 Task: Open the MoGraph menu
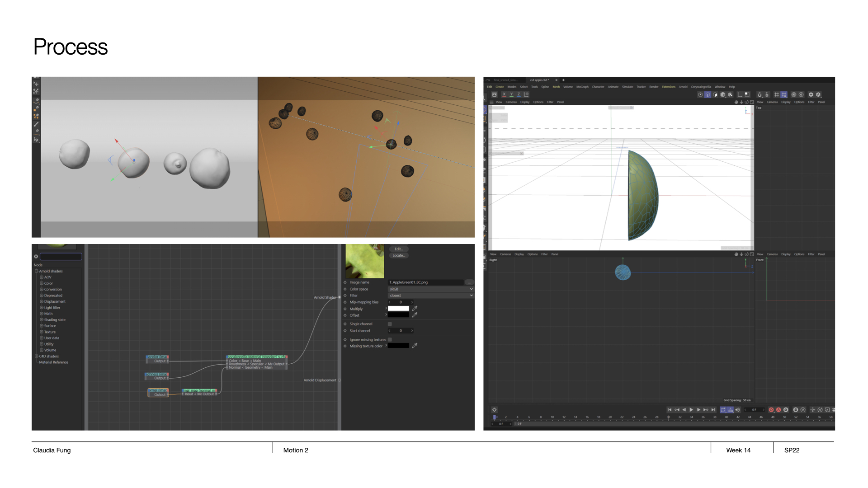[582, 87]
